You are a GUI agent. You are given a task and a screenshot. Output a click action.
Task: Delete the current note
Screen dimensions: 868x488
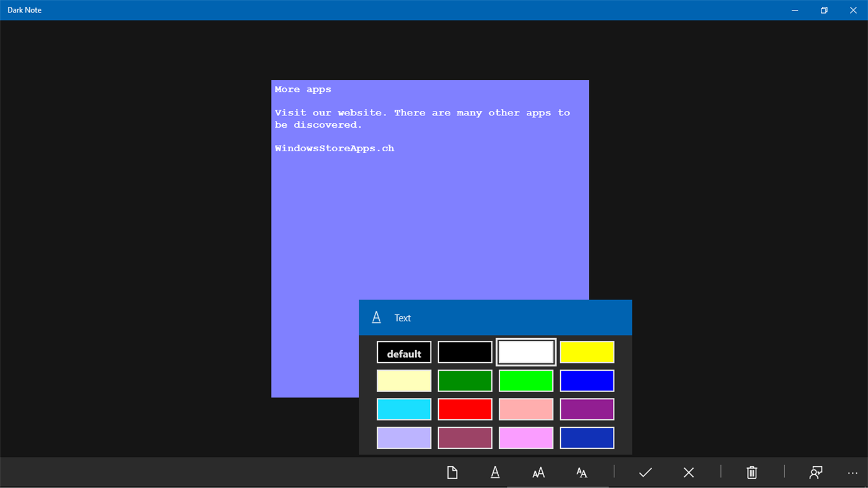[x=751, y=472]
